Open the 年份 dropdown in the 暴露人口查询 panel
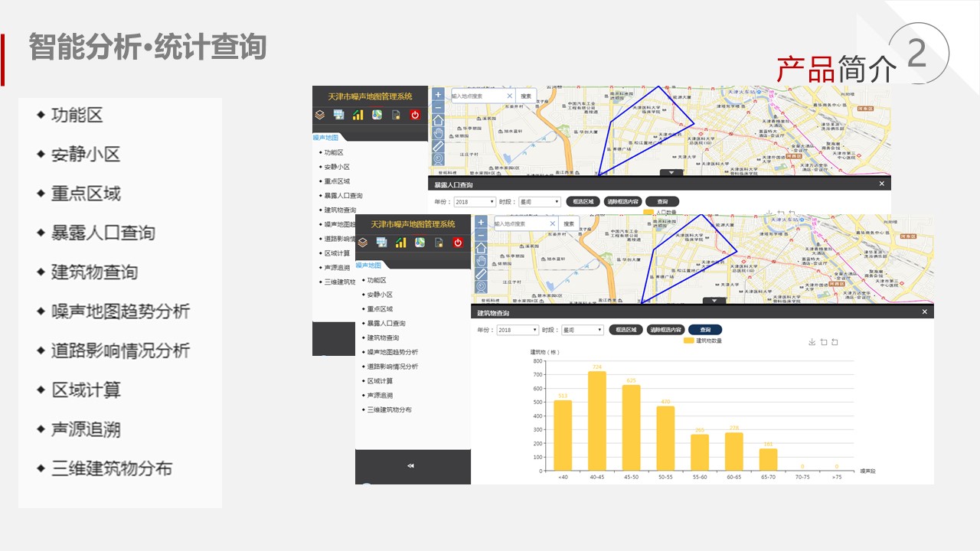 (x=475, y=202)
